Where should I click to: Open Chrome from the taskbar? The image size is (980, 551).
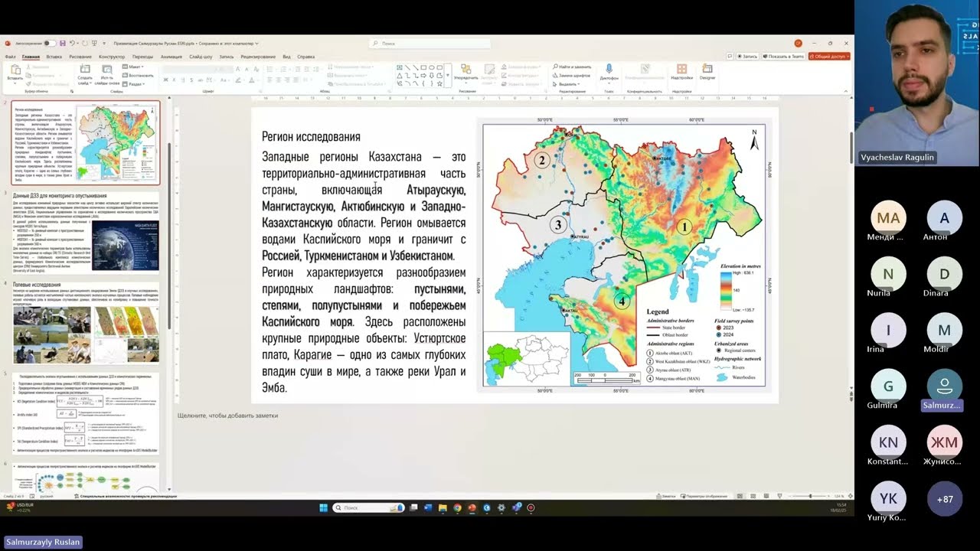pyautogui.click(x=457, y=507)
